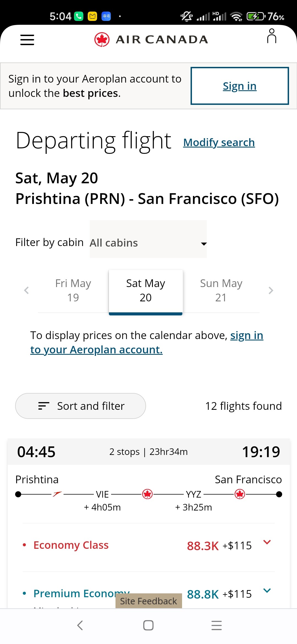This screenshot has height=644, width=297.
Task: Select the Sun May 21 date tab
Action: click(x=221, y=290)
